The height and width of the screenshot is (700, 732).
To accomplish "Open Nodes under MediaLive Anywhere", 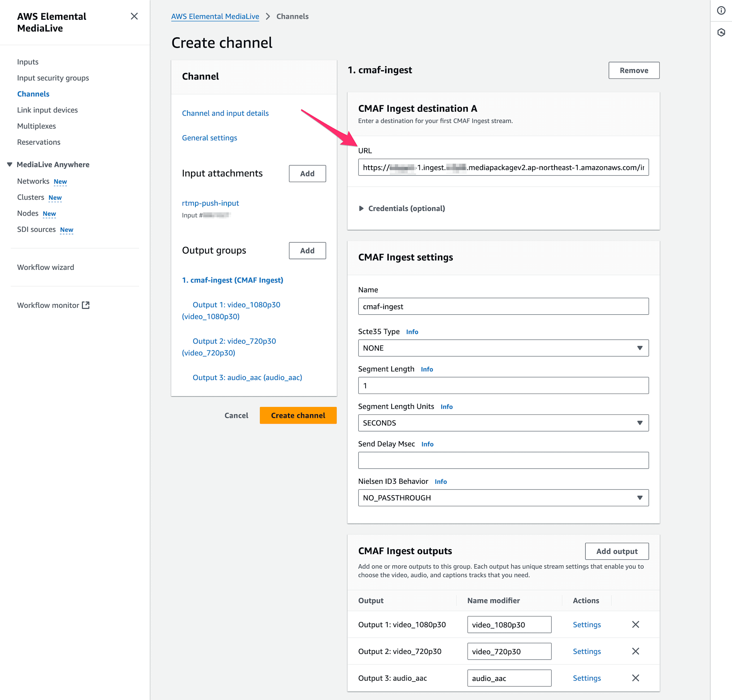I will point(27,213).
